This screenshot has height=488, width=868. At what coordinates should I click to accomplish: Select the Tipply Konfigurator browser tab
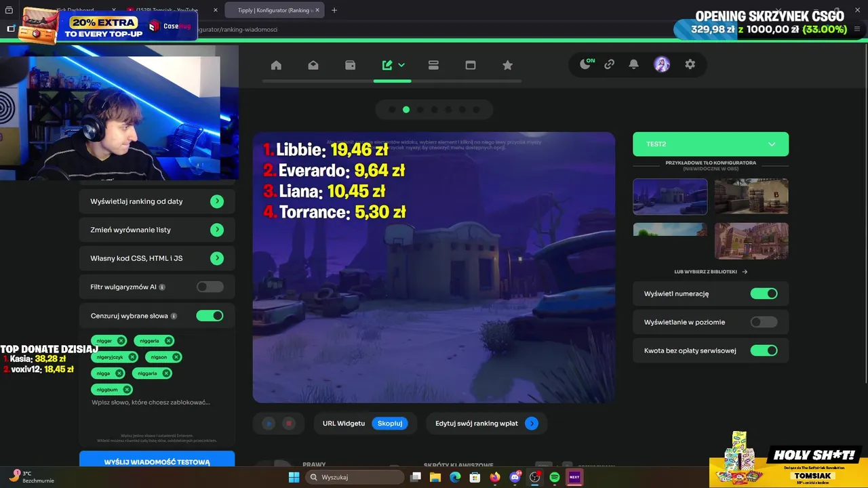pyautogui.click(x=275, y=10)
